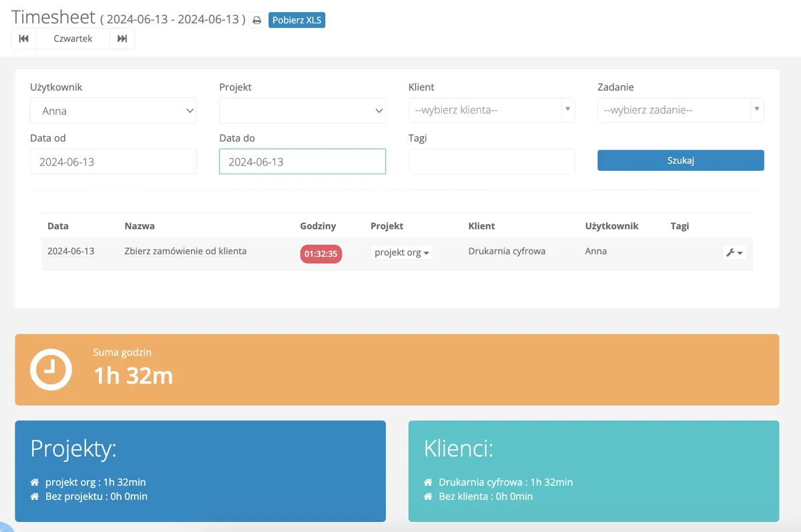
Task: Open the wrench actions menu in the row
Action: [734, 253]
